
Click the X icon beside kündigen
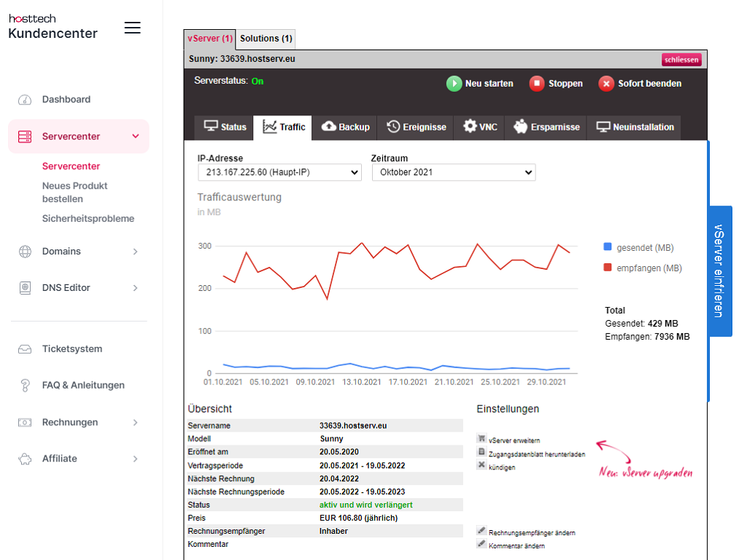481,464
